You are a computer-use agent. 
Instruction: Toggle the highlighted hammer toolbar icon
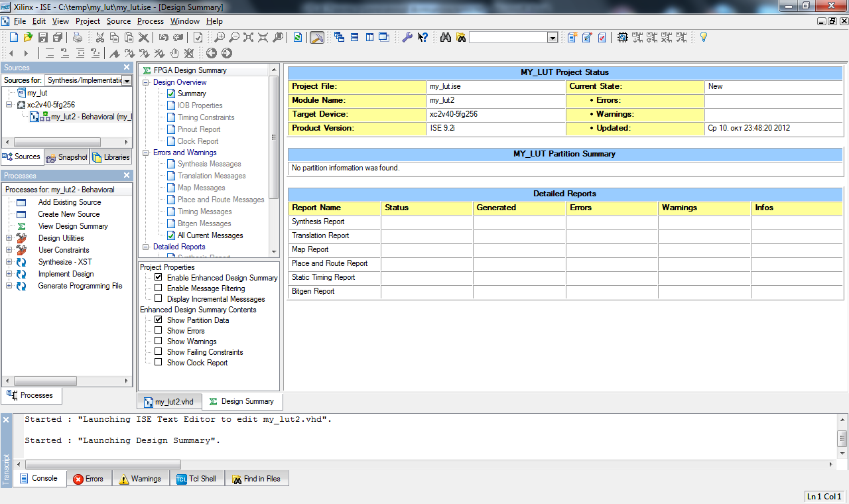click(x=317, y=38)
